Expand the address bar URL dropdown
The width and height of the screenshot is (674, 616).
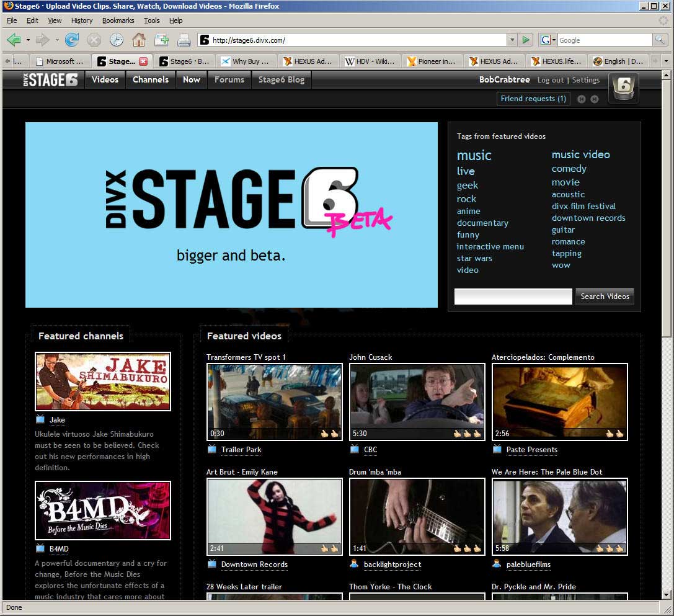coord(512,40)
